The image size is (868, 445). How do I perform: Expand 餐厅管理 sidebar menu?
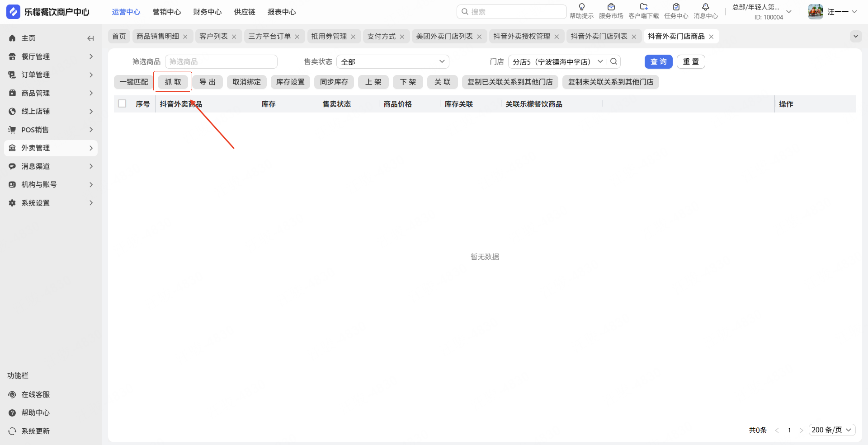(x=51, y=56)
